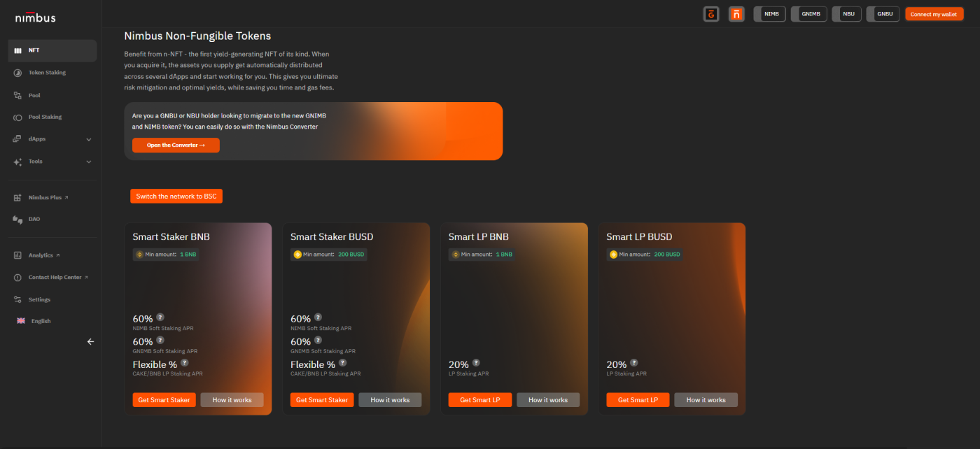Click the GNIMB token icon in the header

click(808, 13)
